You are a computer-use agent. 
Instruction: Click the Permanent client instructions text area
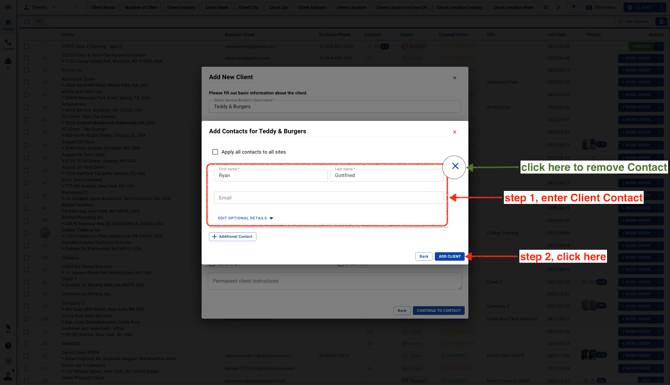[335, 281]
